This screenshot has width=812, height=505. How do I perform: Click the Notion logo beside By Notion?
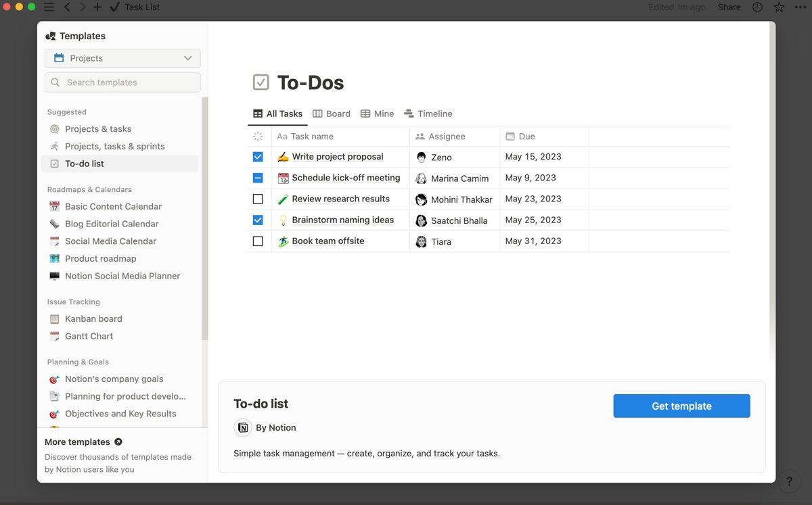[x=243, y=428]
